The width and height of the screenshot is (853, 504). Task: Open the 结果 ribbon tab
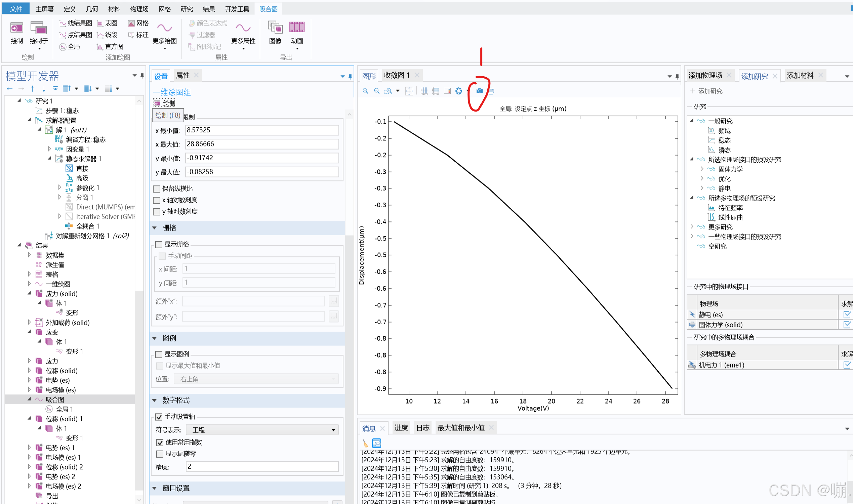(209, 9)
